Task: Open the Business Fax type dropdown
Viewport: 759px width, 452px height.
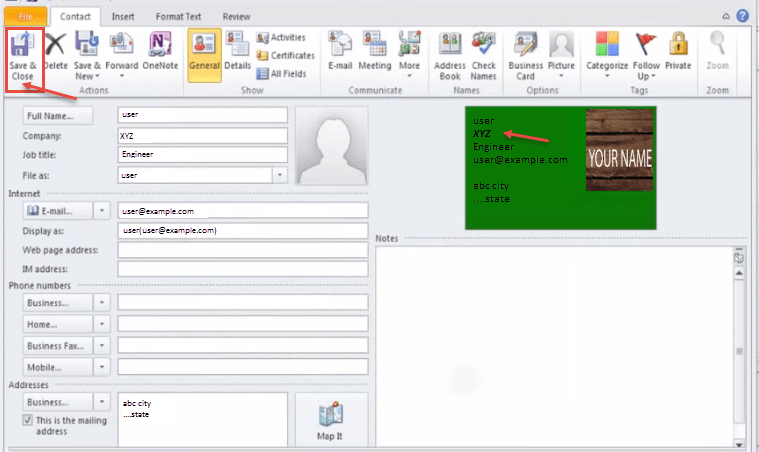Action: (x=102, y=346)
